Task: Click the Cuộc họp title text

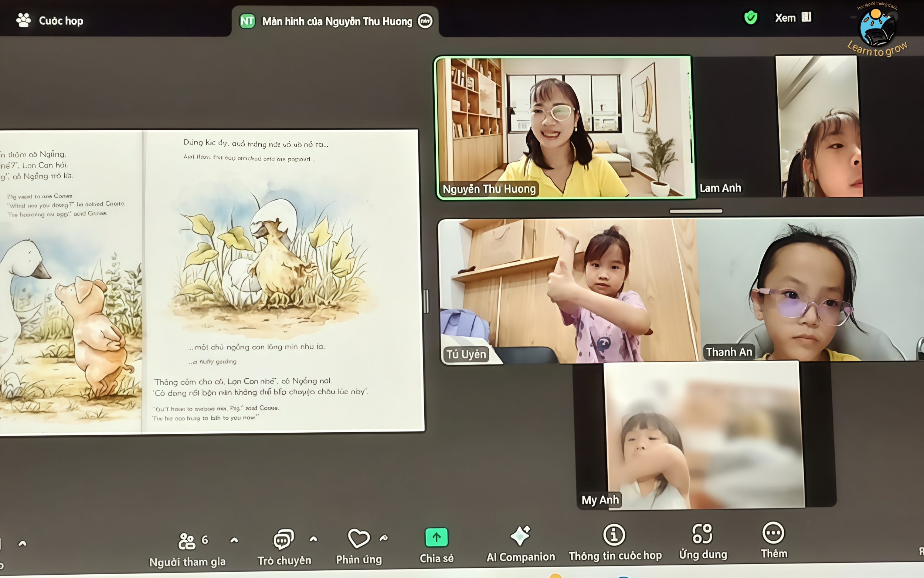Action: click(x=61, y=21)
